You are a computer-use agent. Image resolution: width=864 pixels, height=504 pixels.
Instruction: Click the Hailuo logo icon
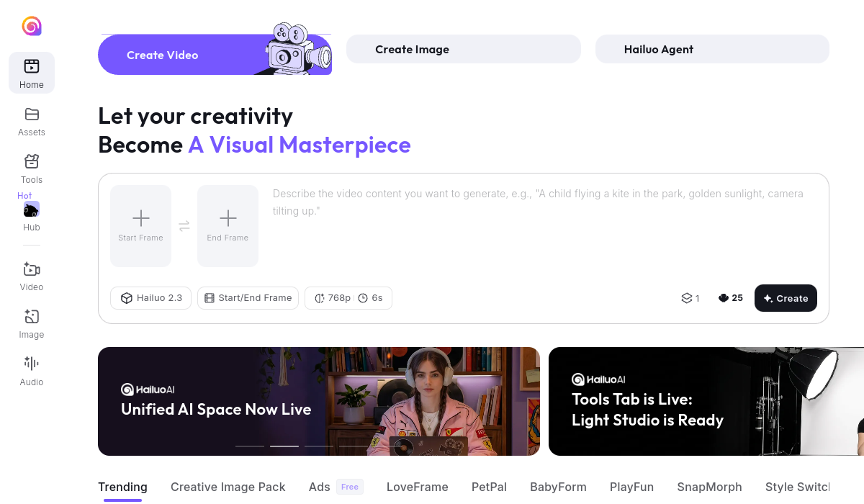32,27
